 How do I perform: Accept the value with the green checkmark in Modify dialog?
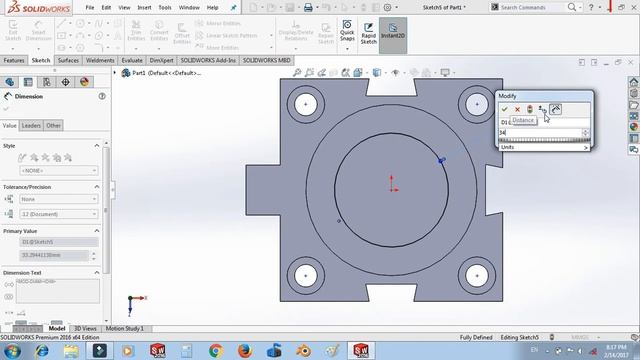pos(504,109)
